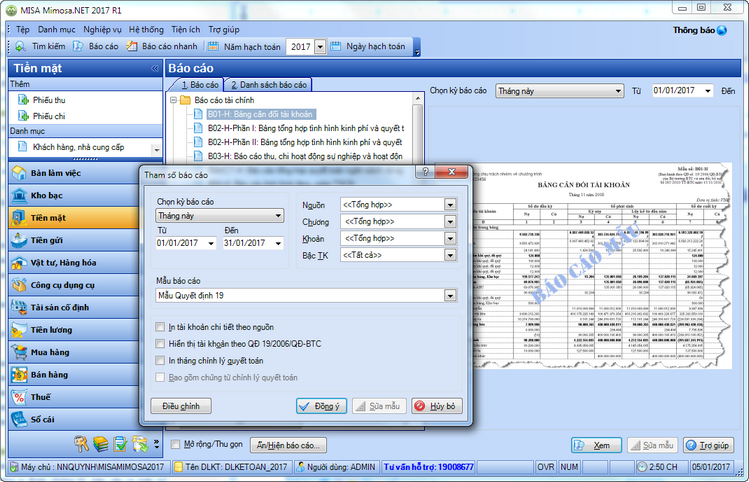This screenshot has width=749, height=482.
Task: Add a Phiếu chi payment voucher
Action: [42, 116]
